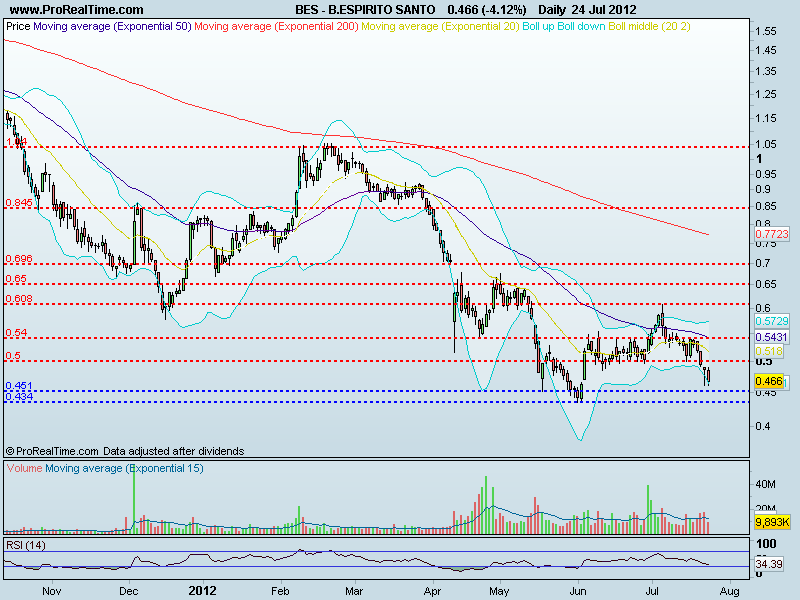Click the 1.15 price axis label
Screen dimensions: 800x600
click(x=766, y=118)
